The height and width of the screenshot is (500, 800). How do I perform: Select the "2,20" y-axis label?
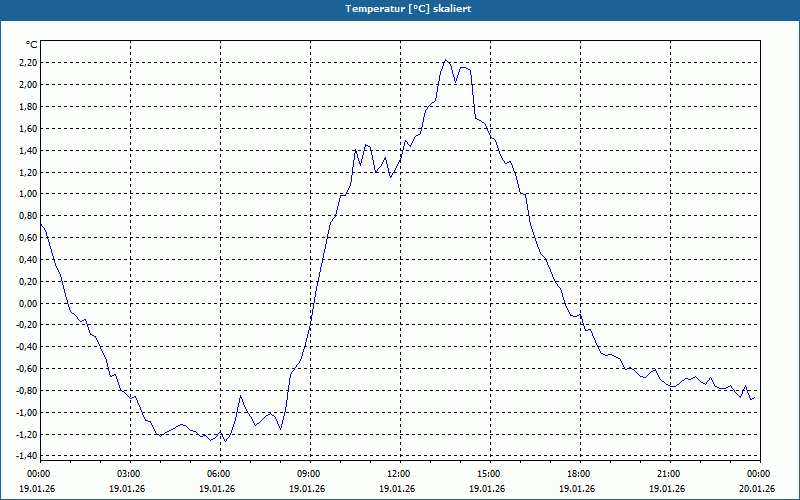(x=28, y=63)
